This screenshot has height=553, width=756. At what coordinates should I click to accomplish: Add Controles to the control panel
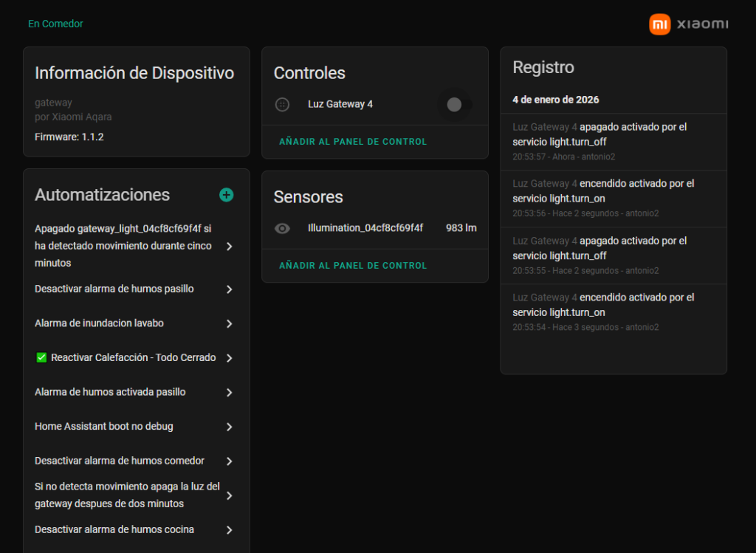pos(352,142)
